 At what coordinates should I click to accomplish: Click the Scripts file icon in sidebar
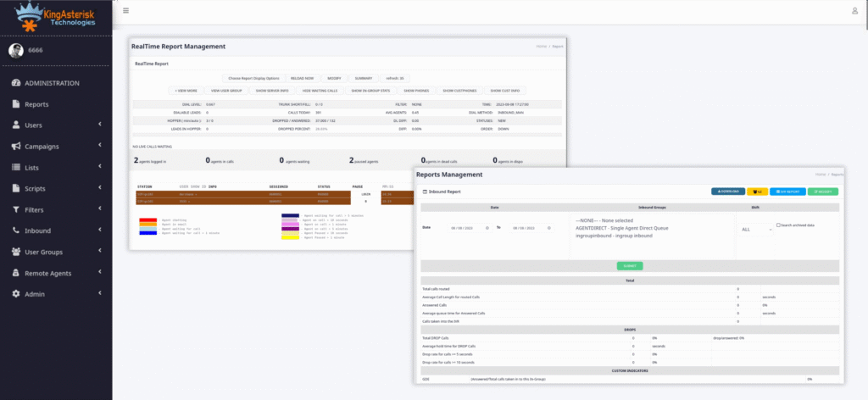15,188
